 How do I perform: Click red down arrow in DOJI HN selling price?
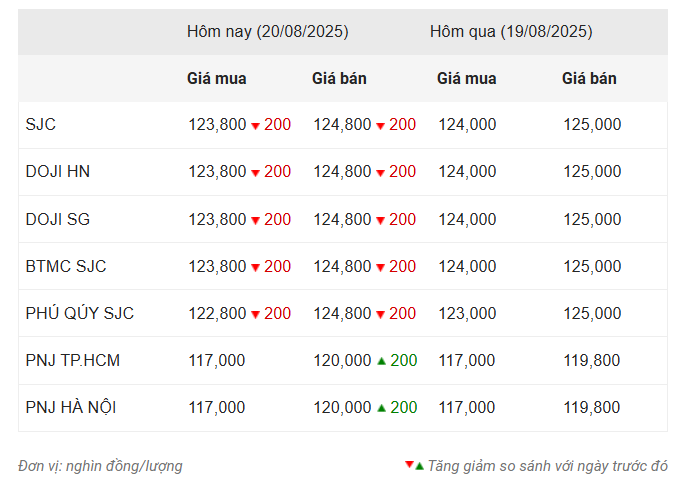380,173
